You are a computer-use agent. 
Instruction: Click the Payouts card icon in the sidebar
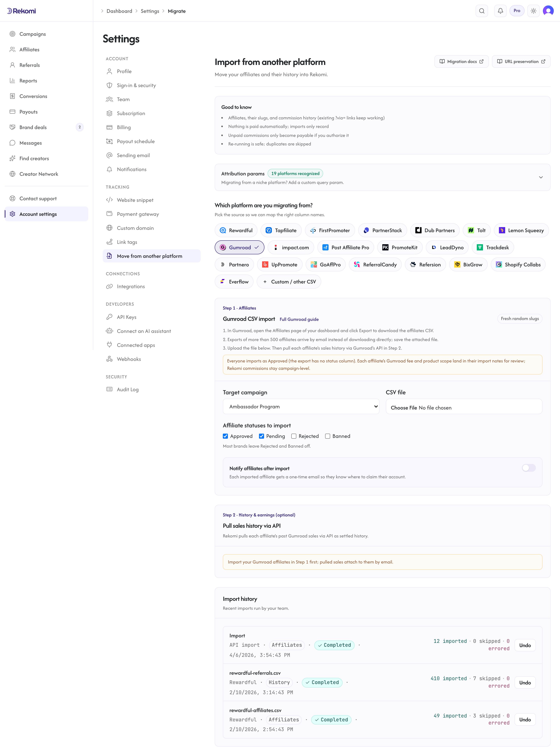click(13, 112)
